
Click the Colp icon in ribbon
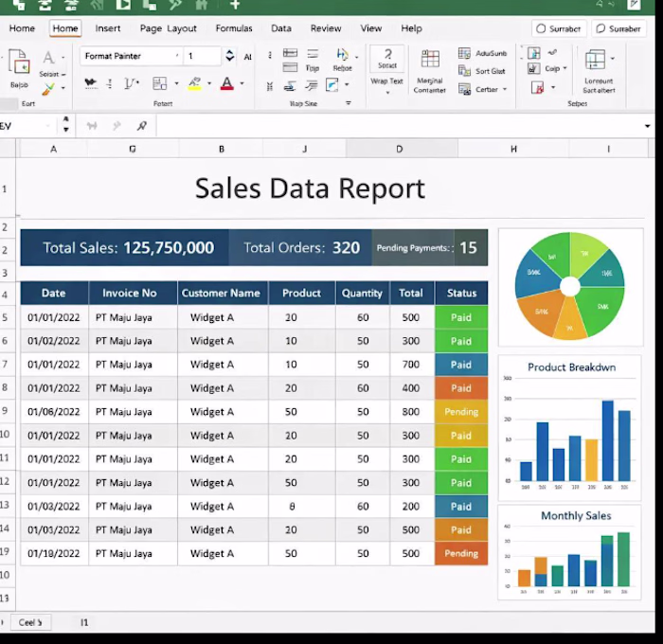[x=533, y=68]
